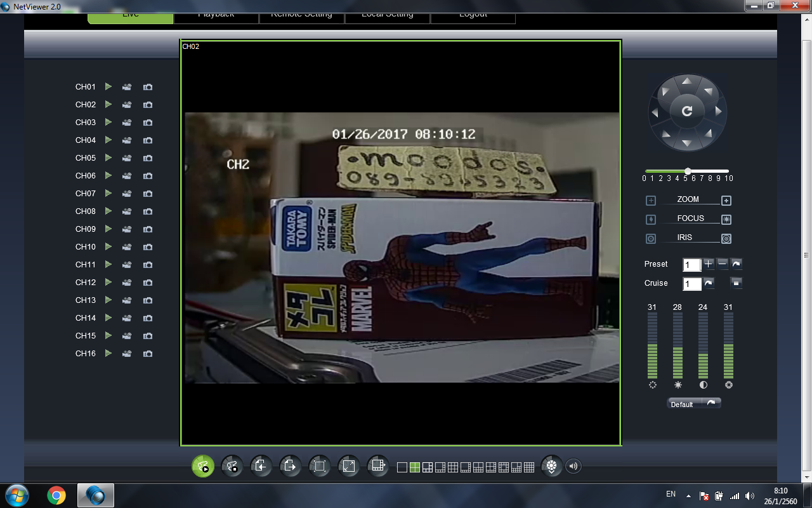Decrease focus with the left FOCUS button
The image size is (812, 508).
651,220
